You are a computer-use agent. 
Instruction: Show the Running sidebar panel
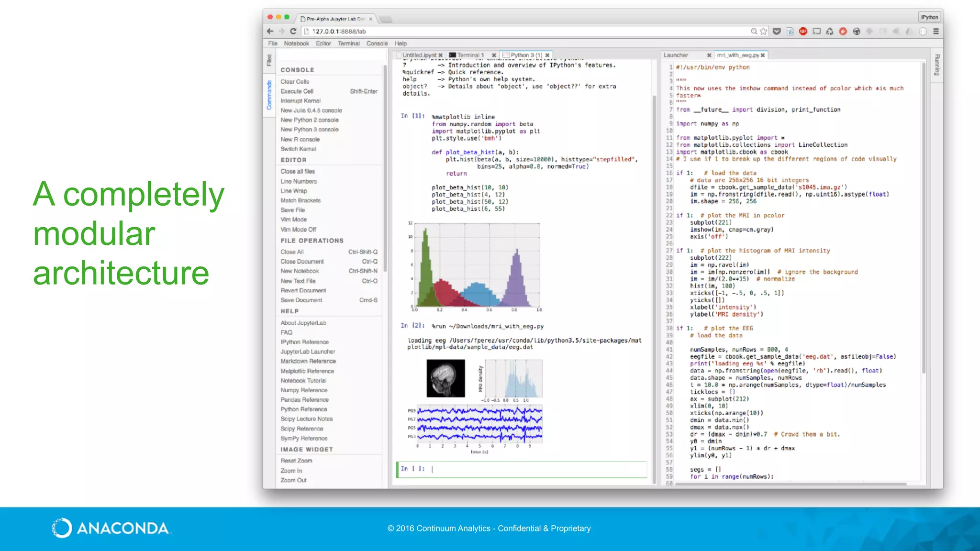pyautogui.click(x=936, y=65)
